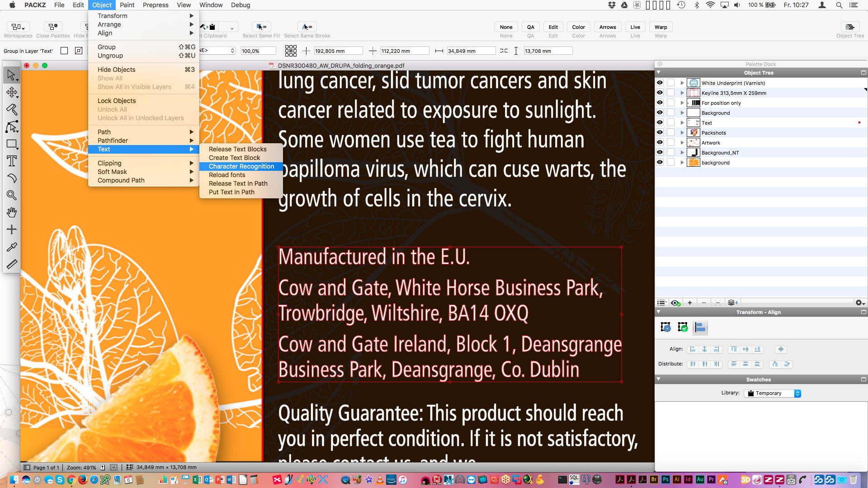Switch to Color mode button
Screen dimensions: 868x488
click(x=578, y=27)
